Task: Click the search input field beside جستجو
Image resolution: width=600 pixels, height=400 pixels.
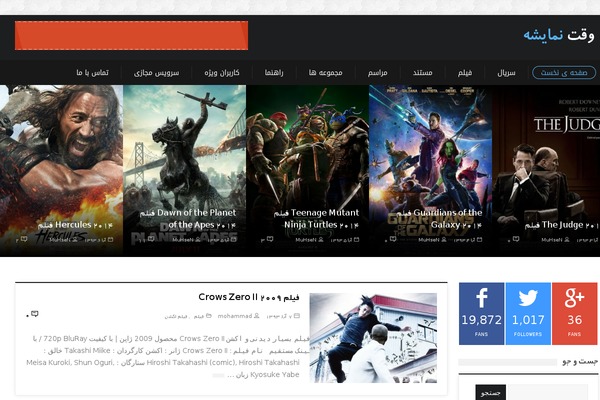Action: 547,392
